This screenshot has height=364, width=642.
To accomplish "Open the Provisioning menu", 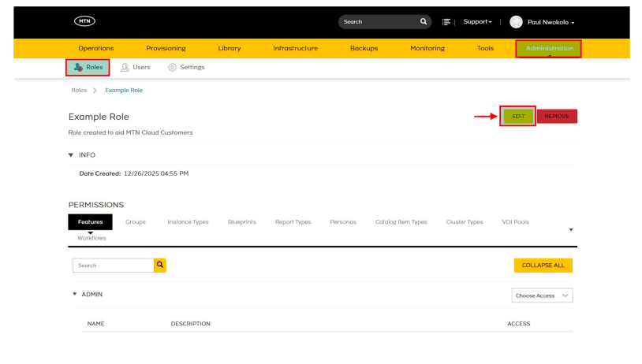I will 166,48.
